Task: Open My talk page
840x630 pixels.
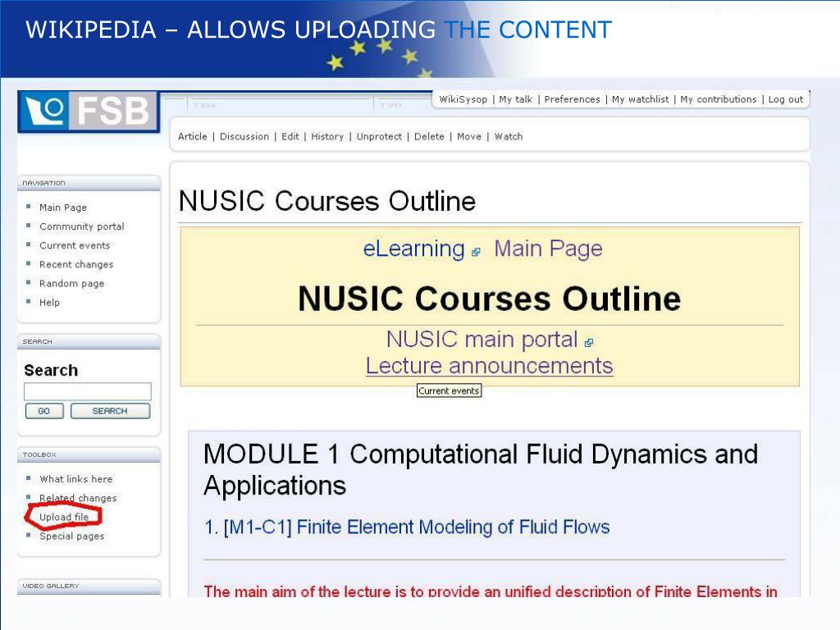Action: click(515, 99)
